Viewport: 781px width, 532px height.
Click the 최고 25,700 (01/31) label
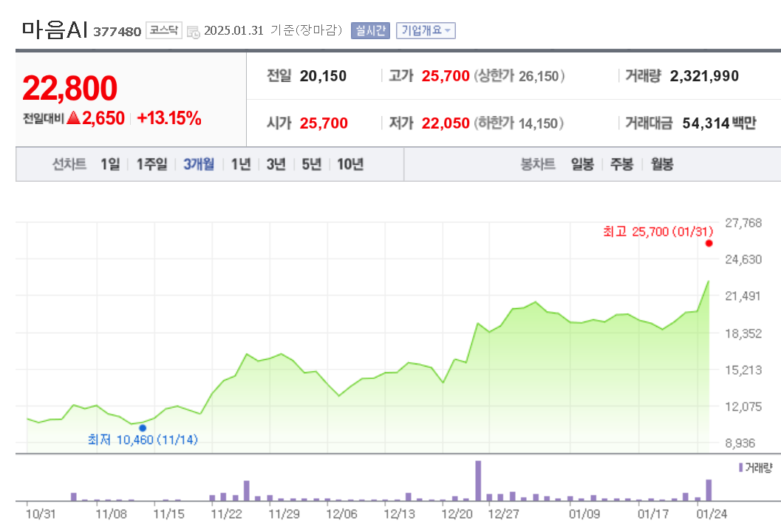tap(658, 231)
